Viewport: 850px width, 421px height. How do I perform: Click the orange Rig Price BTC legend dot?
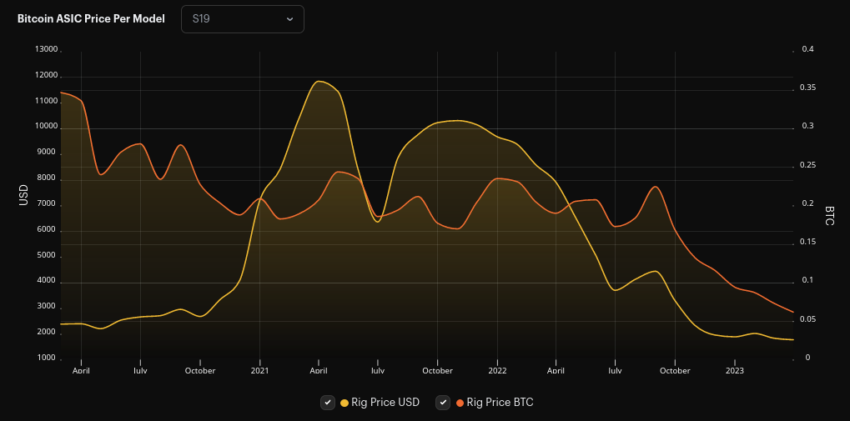pyautogui.click(x=460, y=402)
